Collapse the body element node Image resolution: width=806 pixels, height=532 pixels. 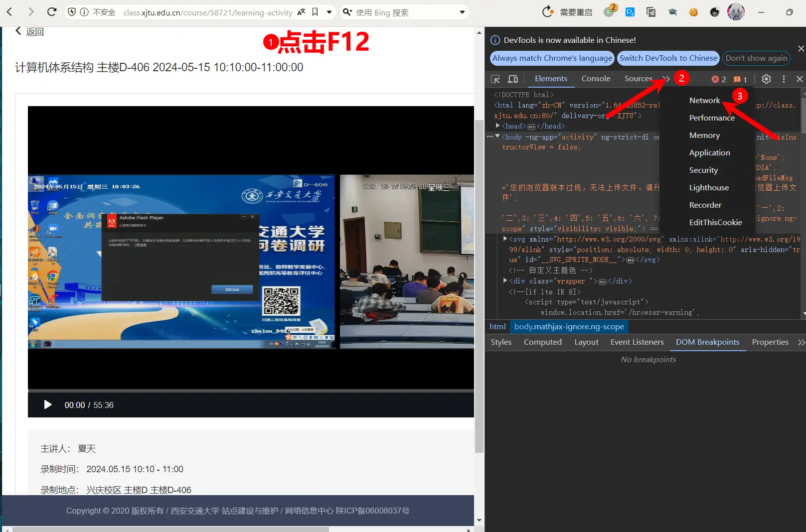coord(497,136)
